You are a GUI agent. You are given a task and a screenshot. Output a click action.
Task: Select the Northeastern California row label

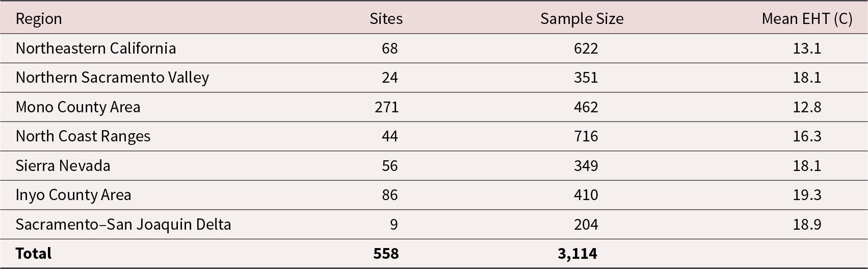click(x=96, y=48)
